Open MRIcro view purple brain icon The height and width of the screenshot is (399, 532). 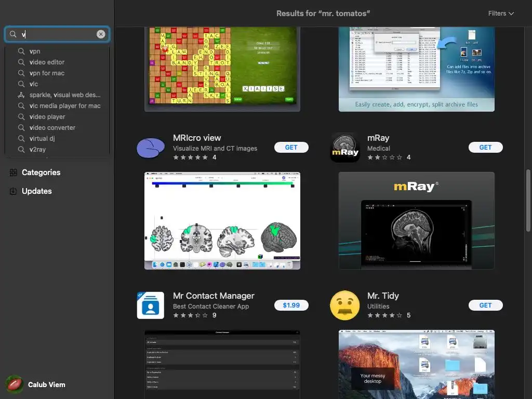tap(151, 148)
